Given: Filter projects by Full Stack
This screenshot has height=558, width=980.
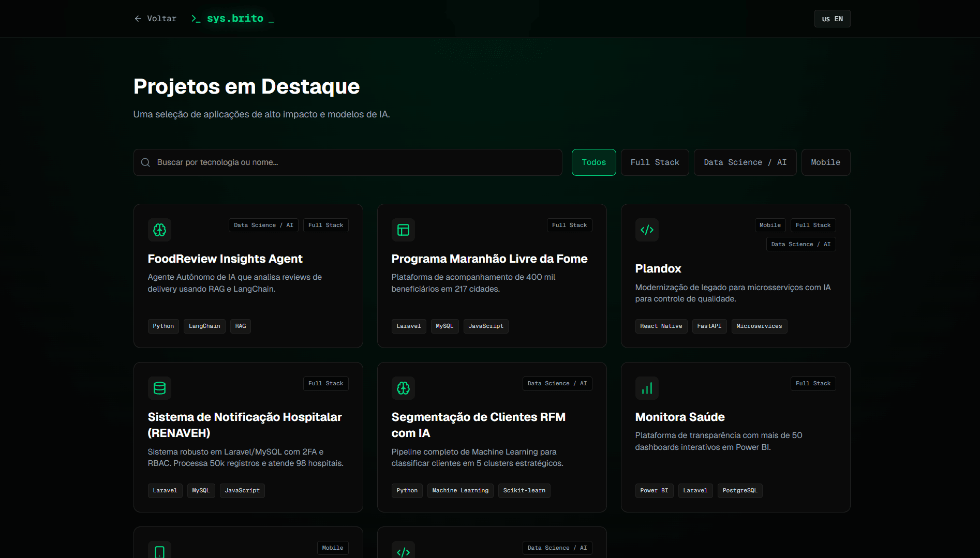Looking at the screenshot, I should (655, 162).
